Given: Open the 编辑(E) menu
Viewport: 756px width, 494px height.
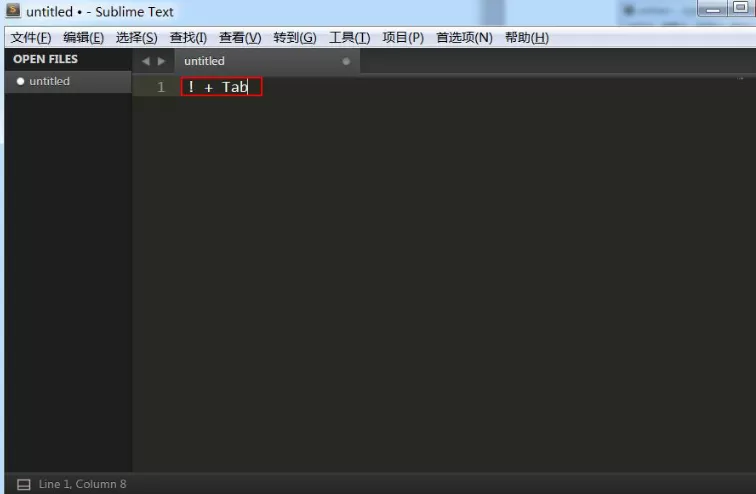Looking at the screenshot, I should click(83, 38).
